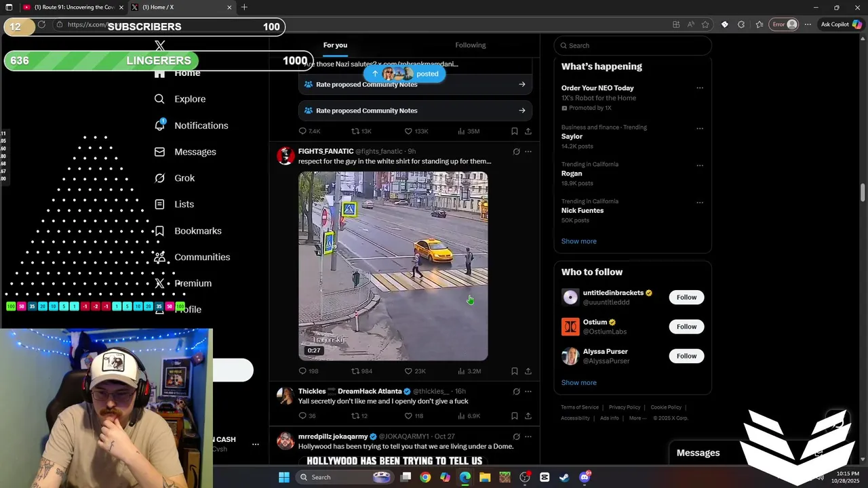Viewport: 868px width, 488px height.
Task: Add page to favorites star icon
Action: (x=705, y=24)
